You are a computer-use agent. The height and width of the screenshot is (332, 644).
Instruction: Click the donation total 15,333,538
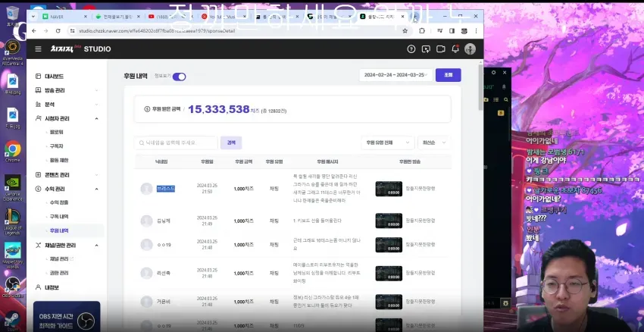[x=219, y=109]
